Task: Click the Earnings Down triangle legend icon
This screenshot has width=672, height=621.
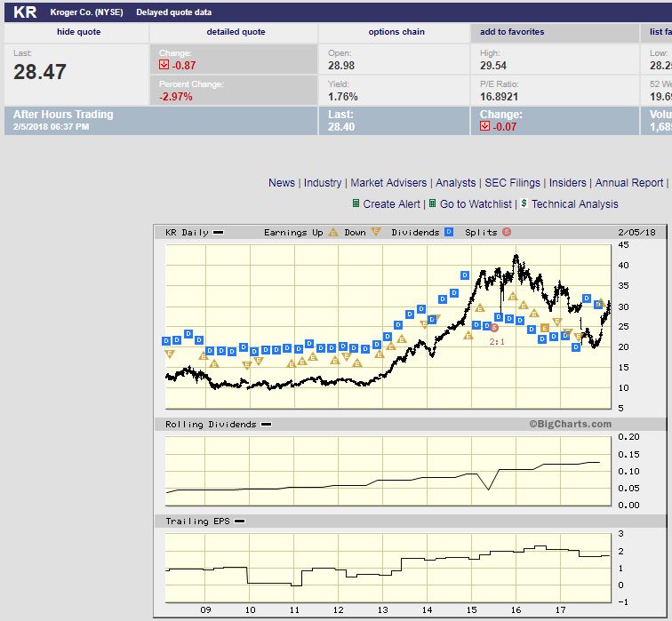Action: [x=376, y=232]
